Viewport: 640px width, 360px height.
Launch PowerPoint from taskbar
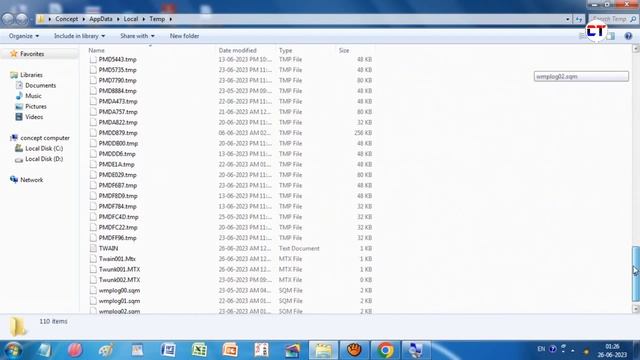[x=230, y=350]
